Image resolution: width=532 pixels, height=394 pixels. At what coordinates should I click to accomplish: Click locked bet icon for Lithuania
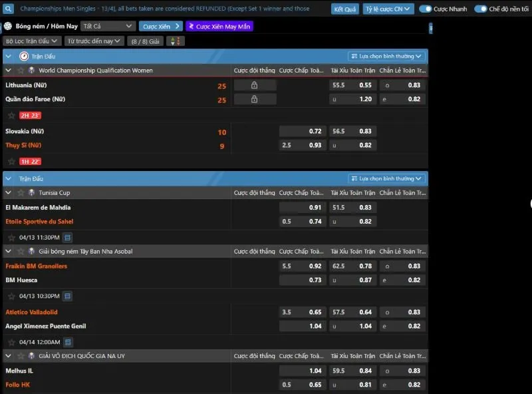[254, 85]
